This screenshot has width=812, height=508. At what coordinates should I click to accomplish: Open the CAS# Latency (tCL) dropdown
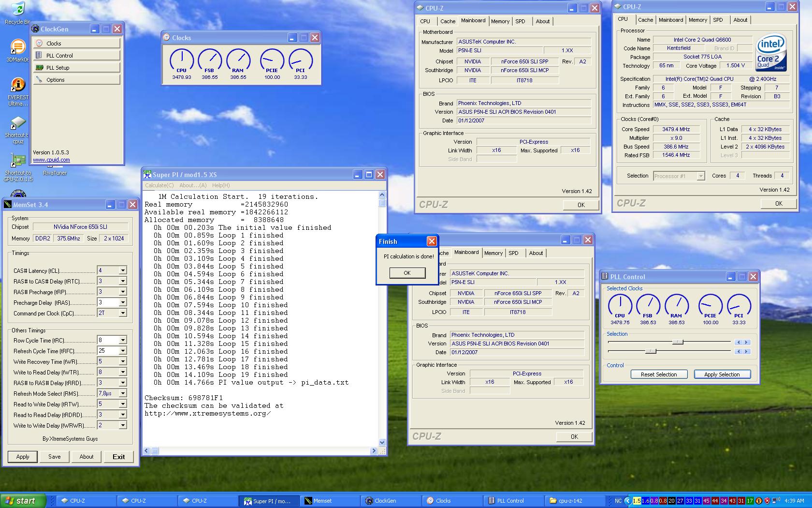pos(123,270)
